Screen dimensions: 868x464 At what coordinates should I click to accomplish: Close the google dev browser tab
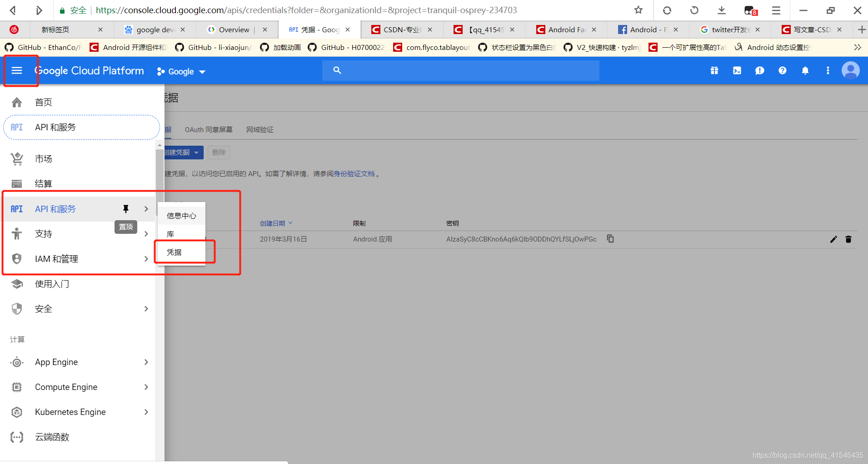tap(183, 30)
